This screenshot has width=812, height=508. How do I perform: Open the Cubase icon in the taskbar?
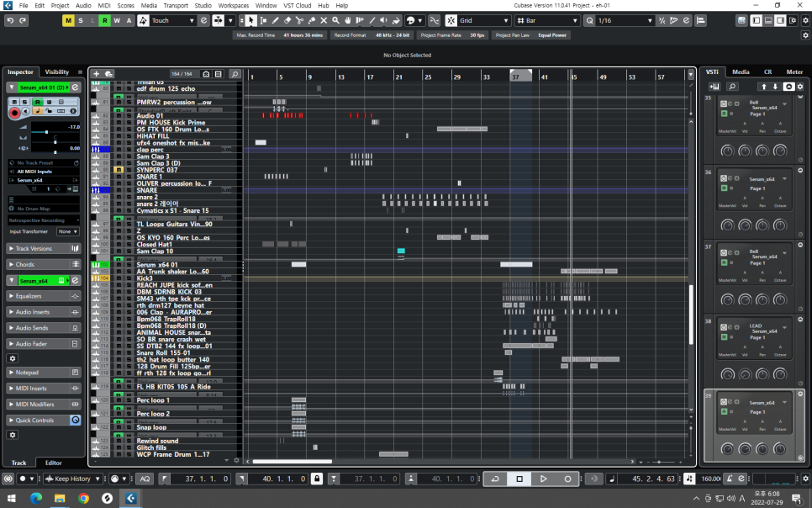[131, 498]
